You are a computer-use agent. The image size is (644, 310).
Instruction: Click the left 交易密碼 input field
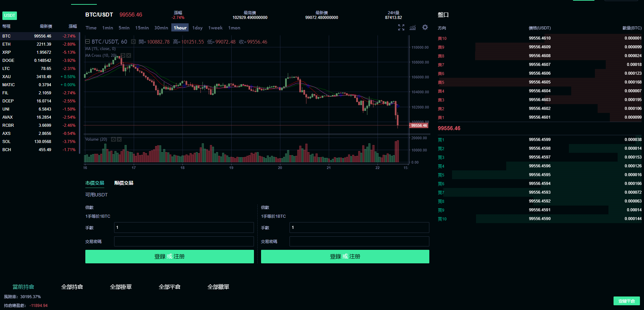tap(184, 241)
